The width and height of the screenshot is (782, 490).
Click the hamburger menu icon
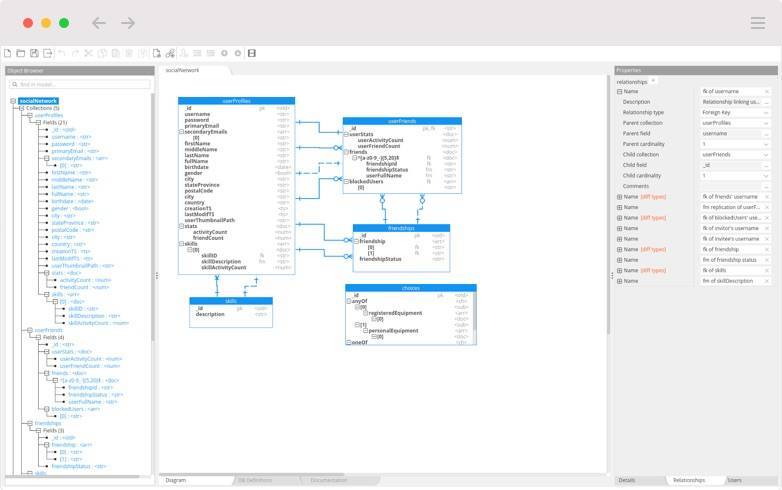pos(757,23)
